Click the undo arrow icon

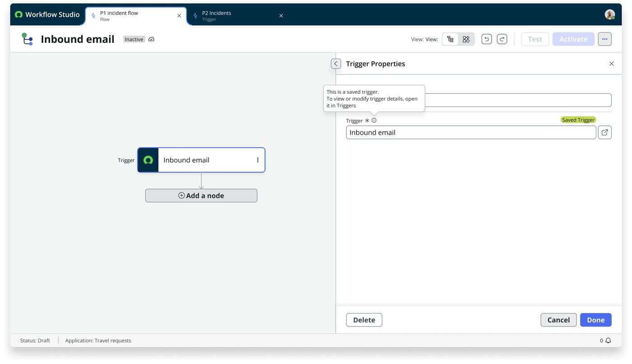click(x=486, y=39)
